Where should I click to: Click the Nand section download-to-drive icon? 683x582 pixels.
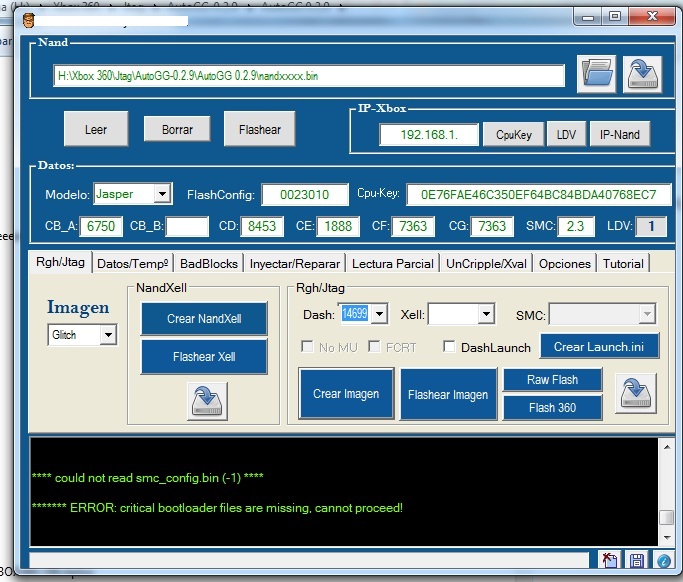pyautogui.click(x=642, y=74)
